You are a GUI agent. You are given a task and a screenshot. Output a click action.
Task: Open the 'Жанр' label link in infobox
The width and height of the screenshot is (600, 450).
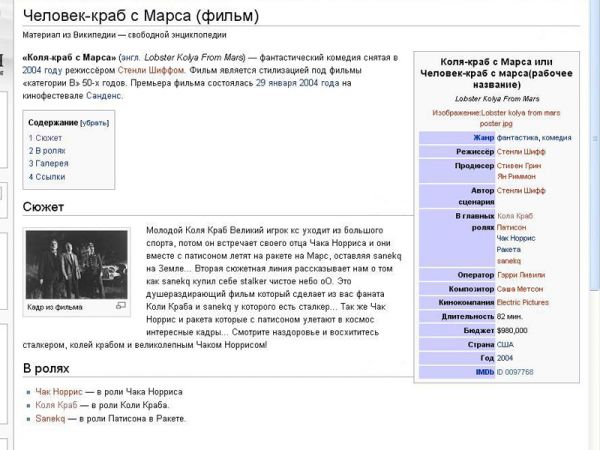(x=484, y=138)
